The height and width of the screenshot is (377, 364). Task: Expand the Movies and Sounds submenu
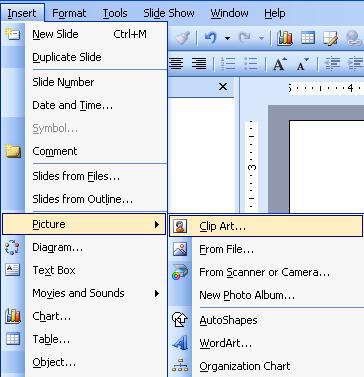tap(157, 294)
